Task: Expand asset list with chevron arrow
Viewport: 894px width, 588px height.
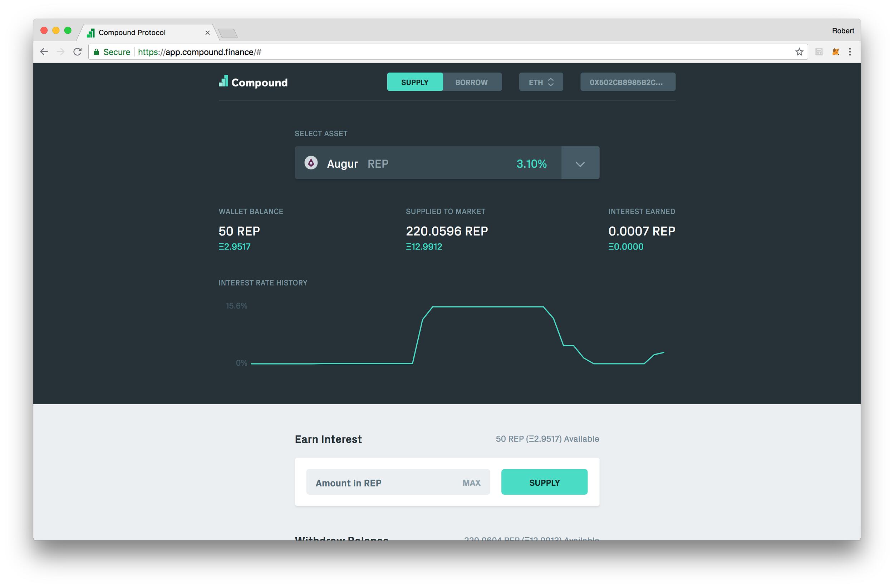Action: click(x=580, y=163)
